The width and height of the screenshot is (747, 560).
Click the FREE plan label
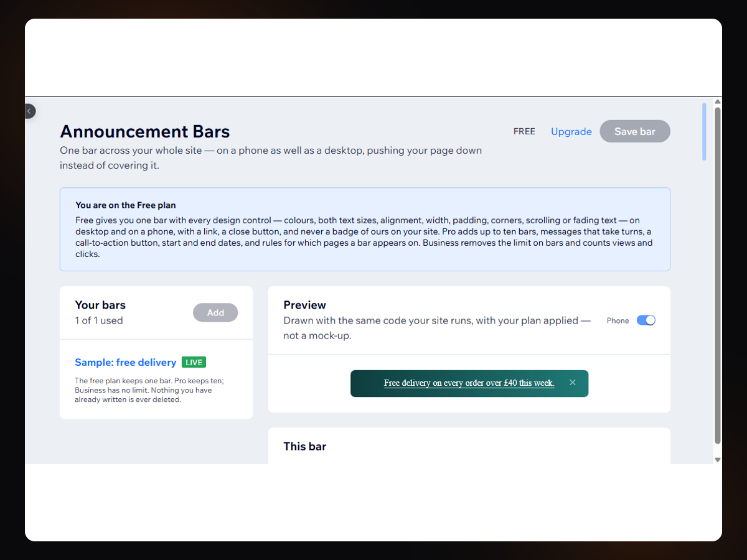pos(524,131)
